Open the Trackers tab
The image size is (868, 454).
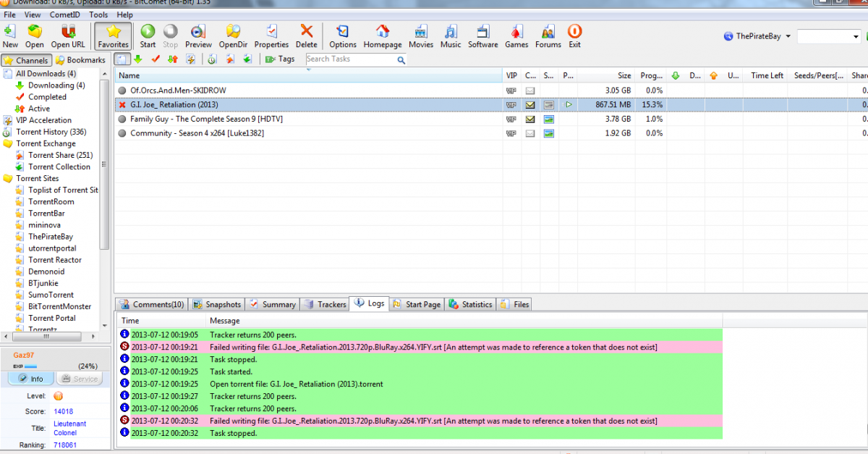325,304
